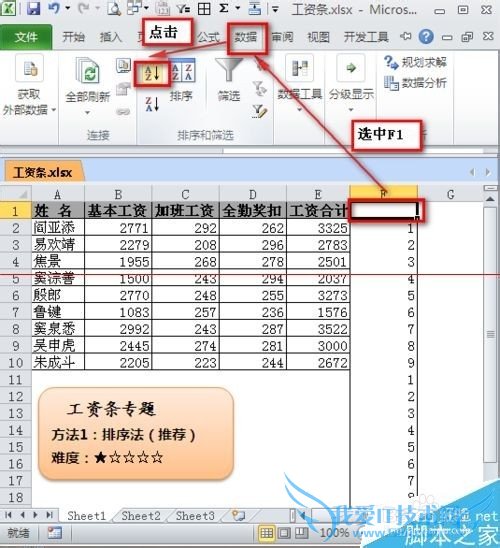Select row 1 header

(15, 211)
